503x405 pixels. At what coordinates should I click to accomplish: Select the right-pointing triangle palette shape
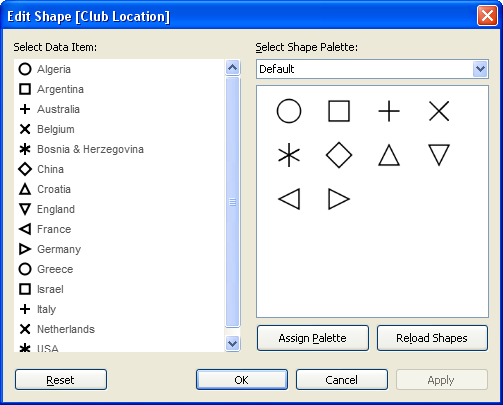[339, 199]
